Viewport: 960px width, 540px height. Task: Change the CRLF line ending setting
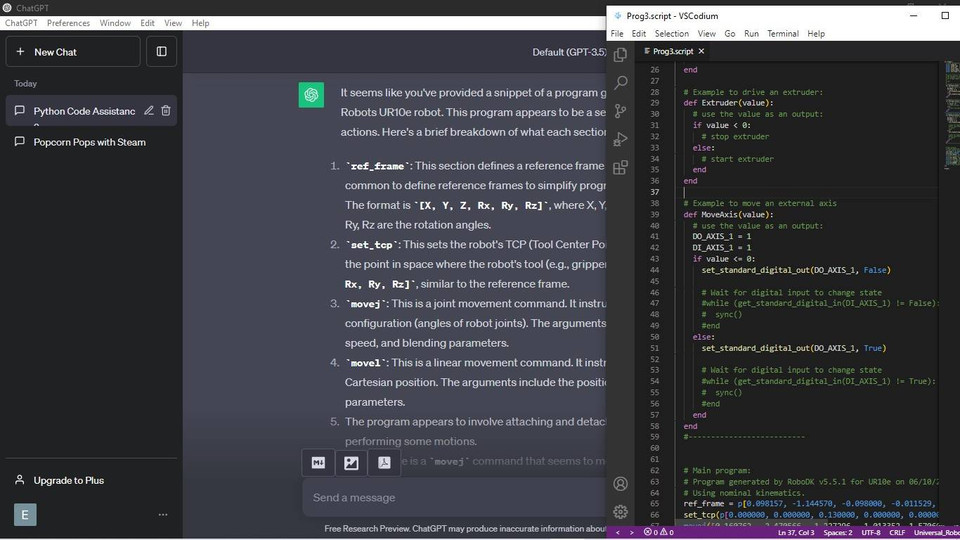tap(896, 532)
